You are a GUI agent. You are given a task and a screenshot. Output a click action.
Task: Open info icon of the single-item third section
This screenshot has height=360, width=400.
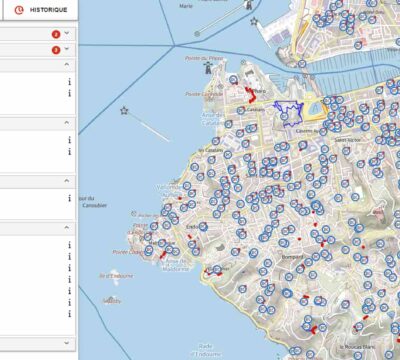click(x=69, y=198)
